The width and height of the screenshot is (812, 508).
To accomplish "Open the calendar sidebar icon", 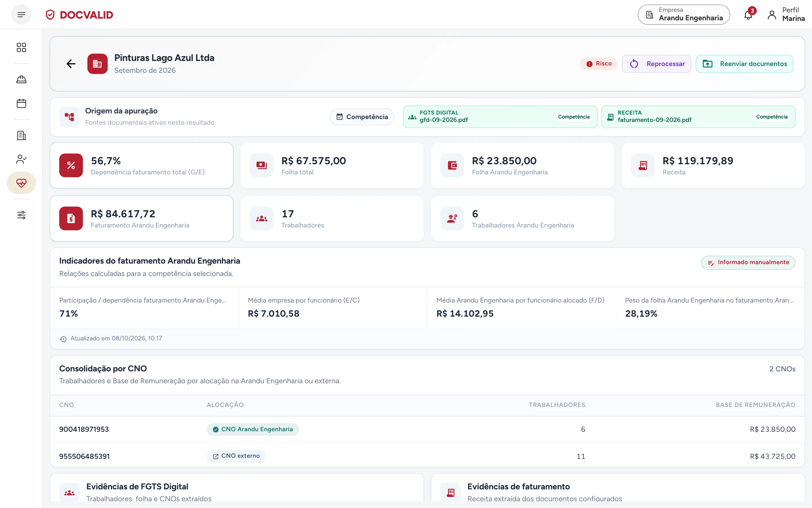I will tap(21, 104).
